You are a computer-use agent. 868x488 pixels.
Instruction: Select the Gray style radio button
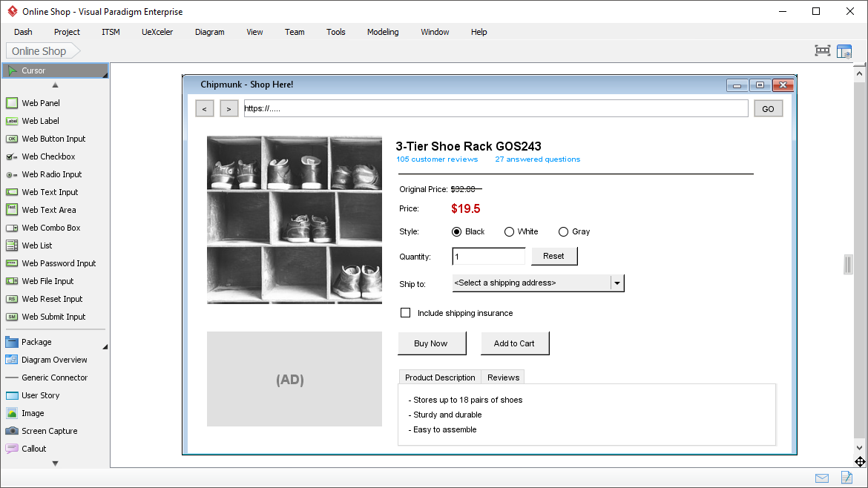tap(564, 232)
